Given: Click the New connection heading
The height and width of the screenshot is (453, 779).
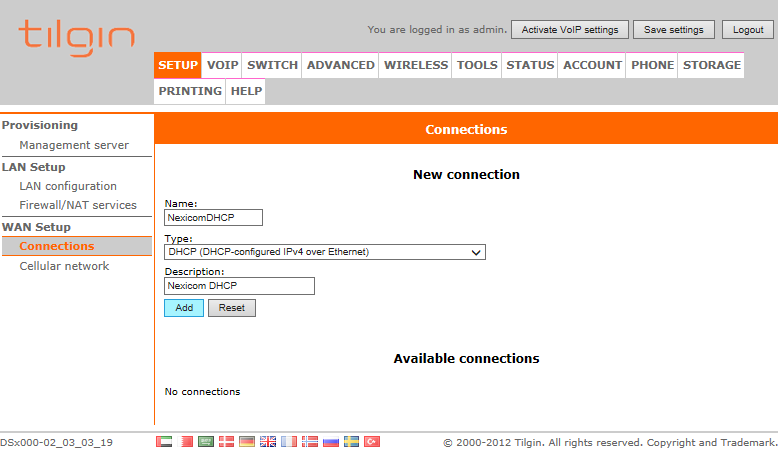Looking at the screenshot, I should [x=466, y=174].
